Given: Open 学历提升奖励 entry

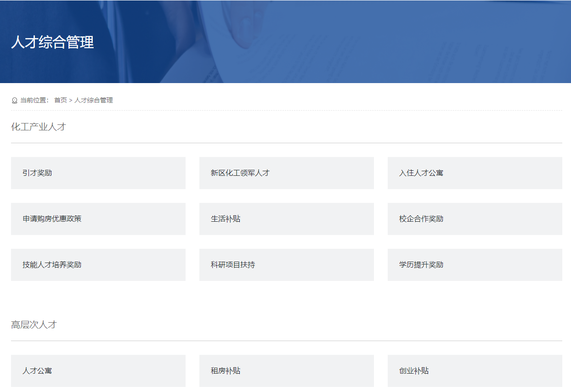Looking at the screenshot, I should (x=475, y=265).
